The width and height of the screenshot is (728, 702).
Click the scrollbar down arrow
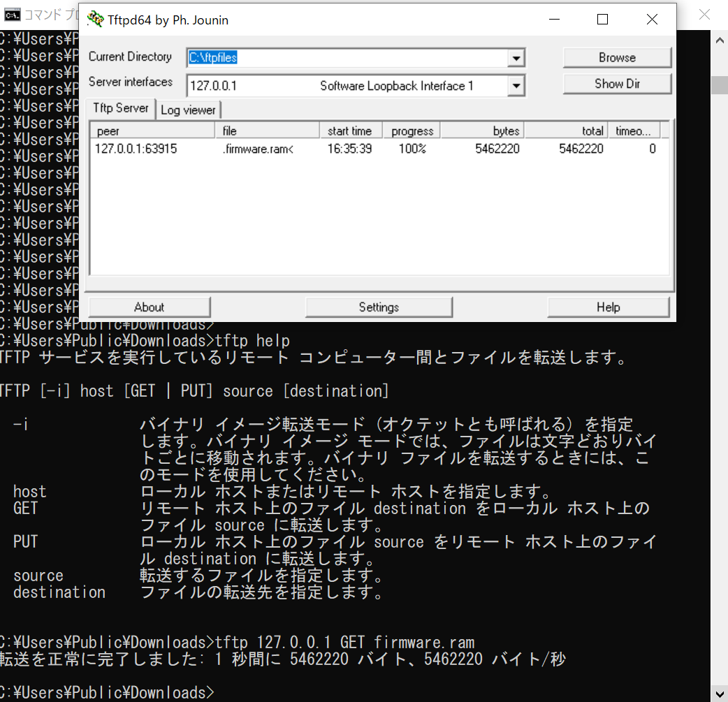click(x=720, y=692)
